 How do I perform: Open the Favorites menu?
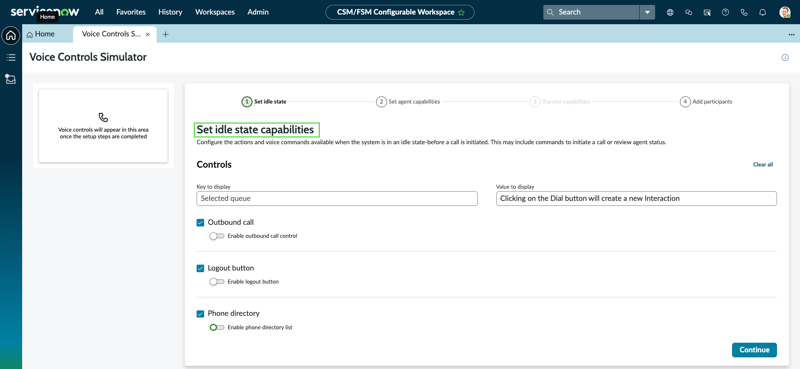[131, 12]
